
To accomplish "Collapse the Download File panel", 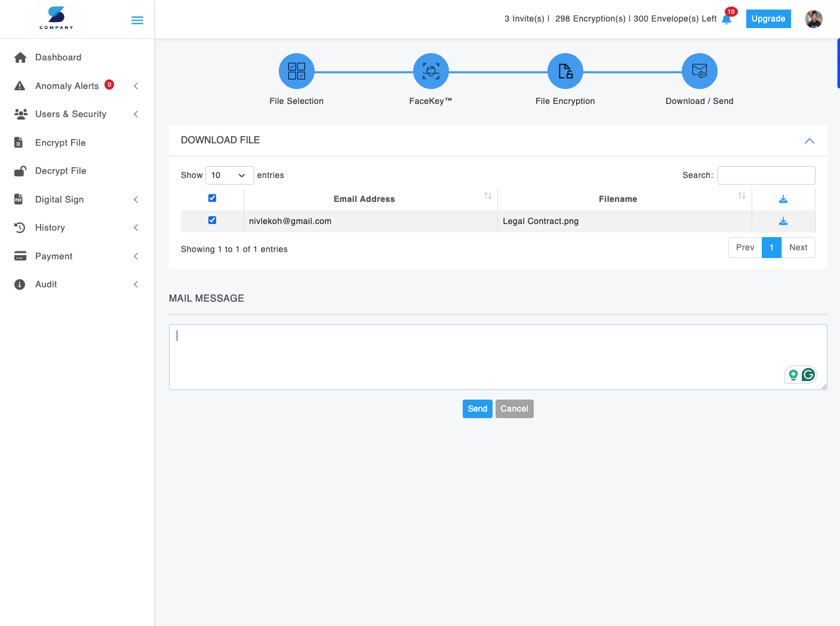I will [x=810, y=141].
